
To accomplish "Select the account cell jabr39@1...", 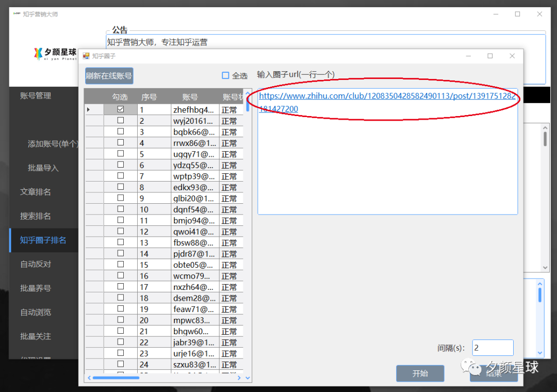I will tap(194, 342).
